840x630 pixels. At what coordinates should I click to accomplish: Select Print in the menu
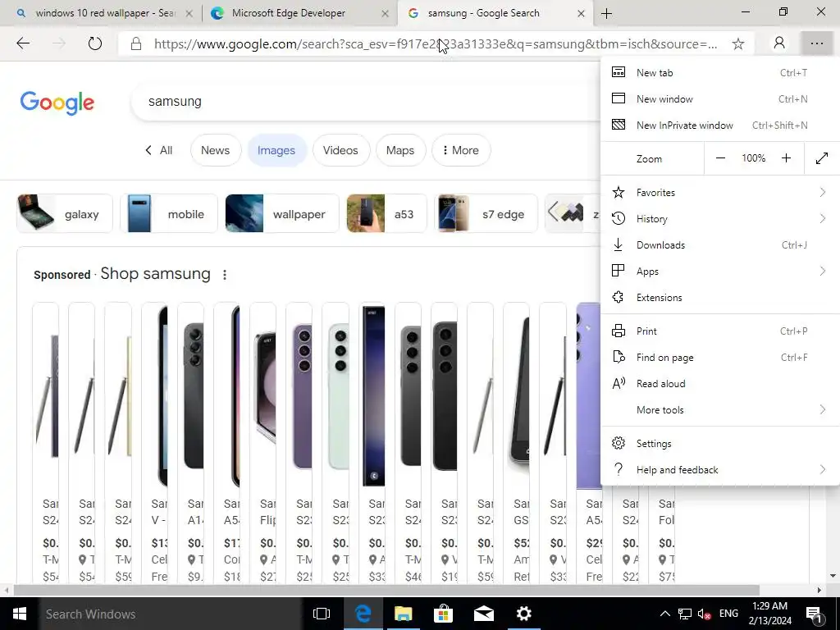pyautogui.click(x=720, y=331)
